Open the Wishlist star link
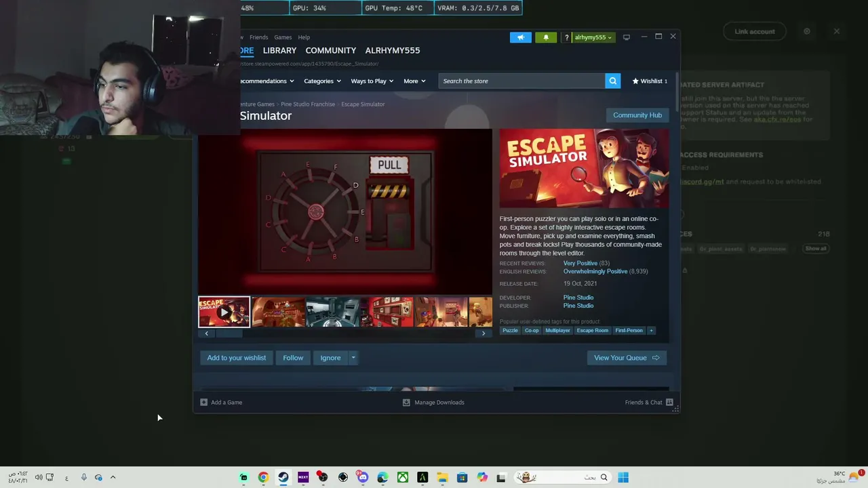The image size is (868, 488). click(650, 81)
